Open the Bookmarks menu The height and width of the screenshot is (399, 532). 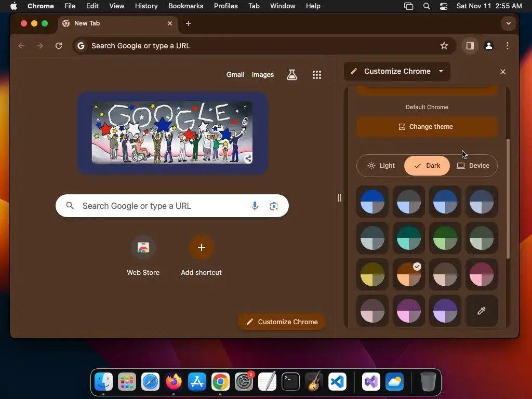point(185,6)
